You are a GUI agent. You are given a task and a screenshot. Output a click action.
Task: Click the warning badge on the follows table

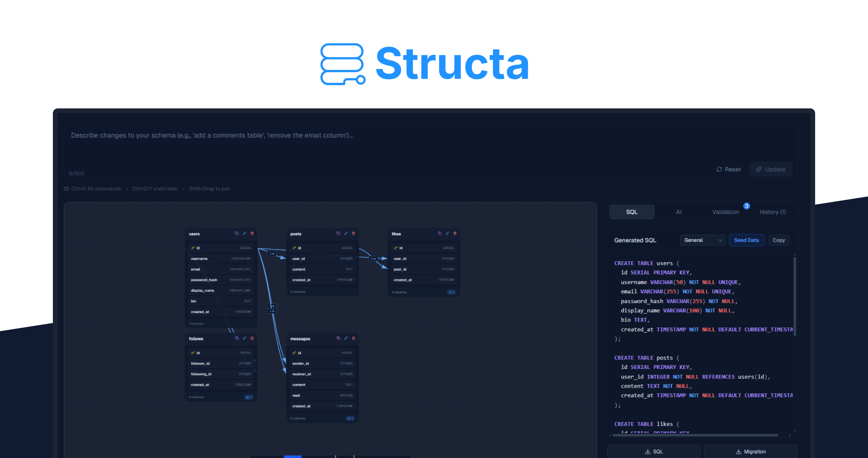tap(249, 397)
